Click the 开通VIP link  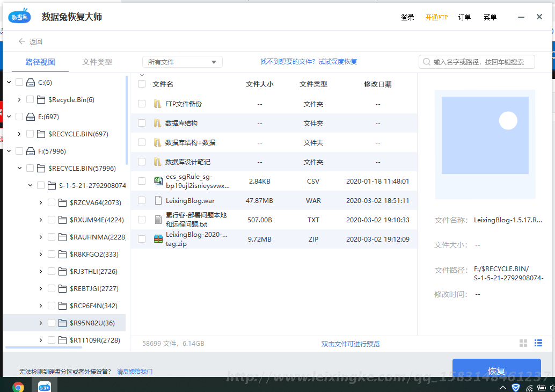point(436,17)
